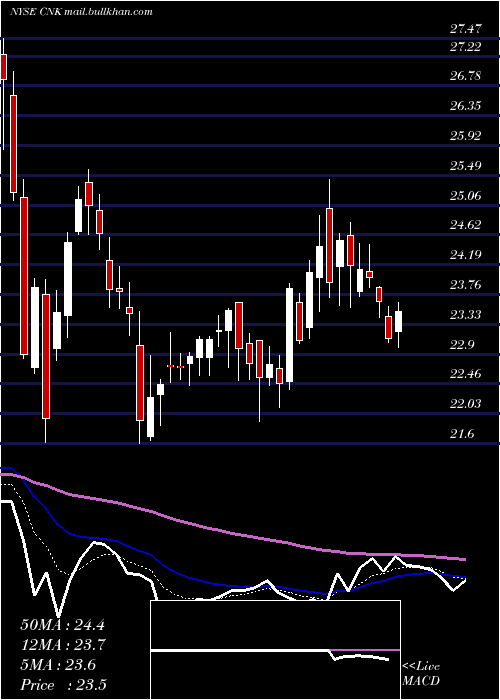Click the 26.78 price axis label

tap(466, 76)
